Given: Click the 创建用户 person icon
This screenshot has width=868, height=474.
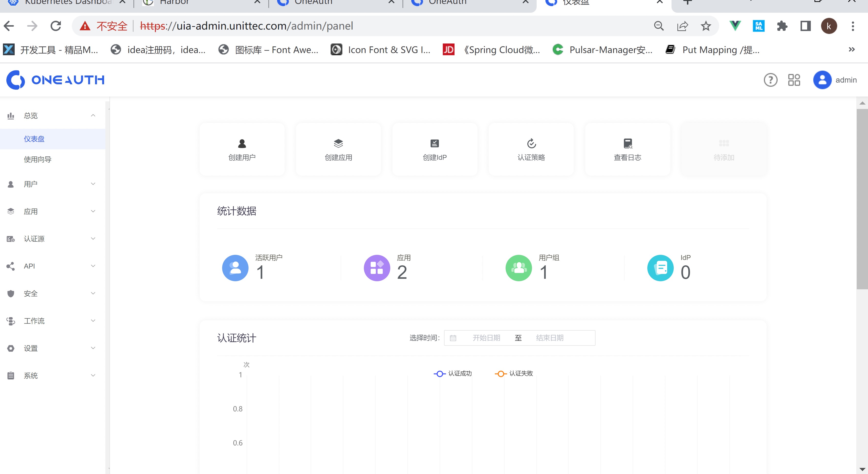Looking at the screenshot, I should [242, 143].
